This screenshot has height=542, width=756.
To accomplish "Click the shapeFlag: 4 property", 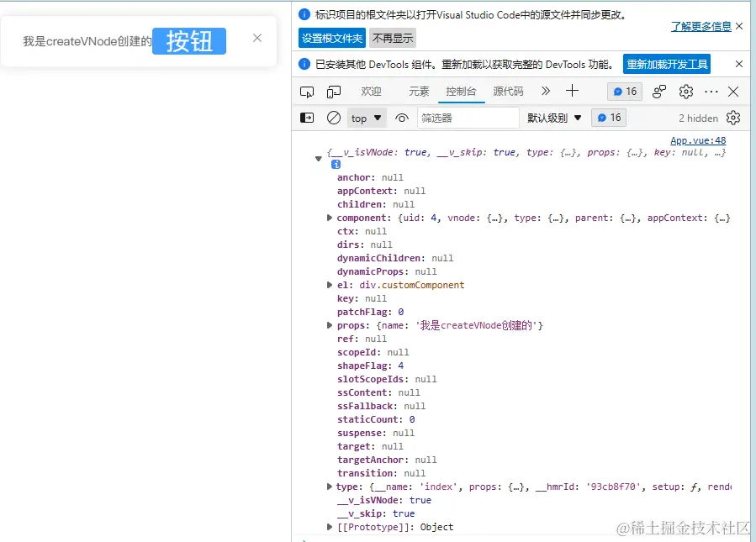I will (370, 366).
